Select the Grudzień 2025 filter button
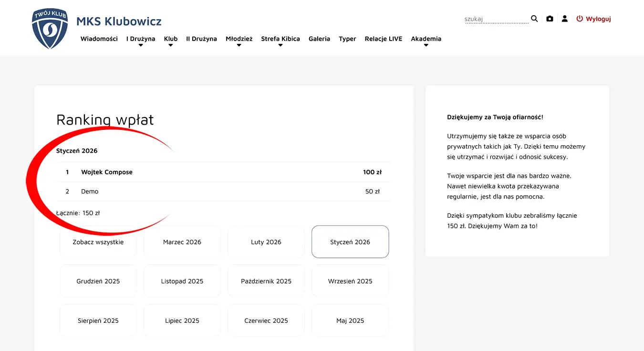Screen dimensions: 644x351 click(x=98, y=281)
